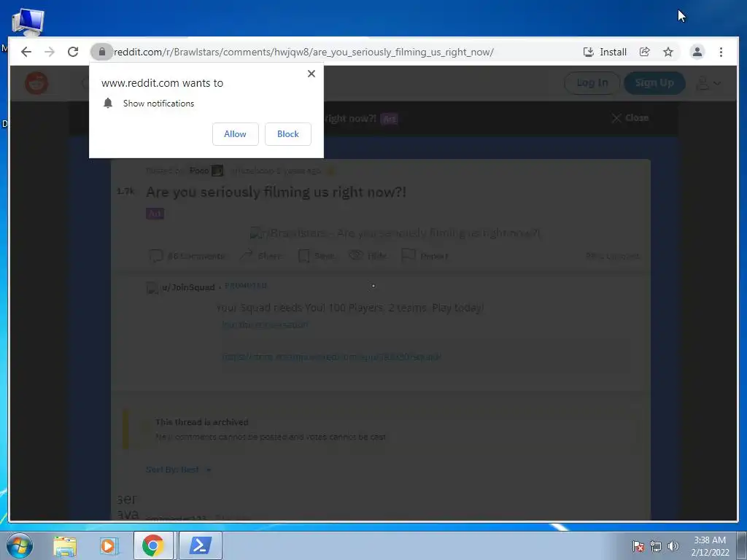Open the Action Center flag icon

638,546
